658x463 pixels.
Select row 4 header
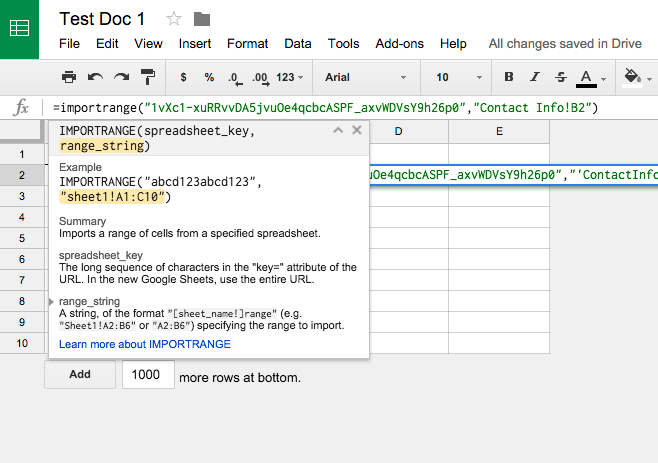coord(22,217)
